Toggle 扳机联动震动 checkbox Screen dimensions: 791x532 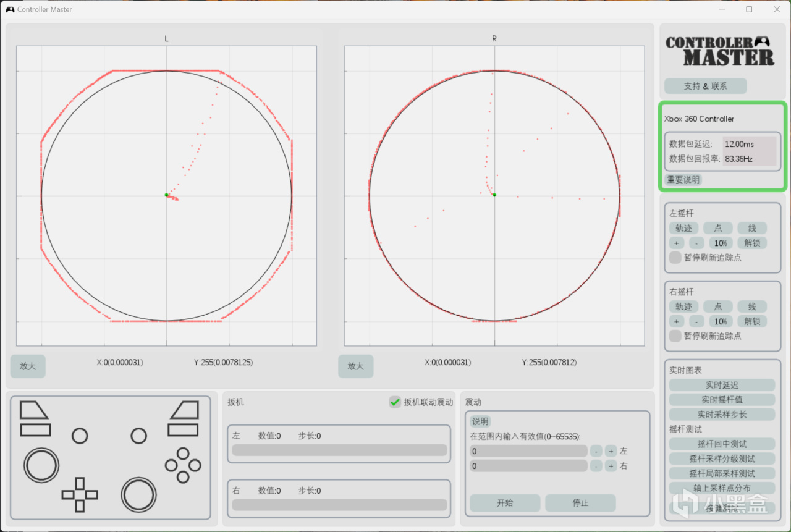pos(395,402)
